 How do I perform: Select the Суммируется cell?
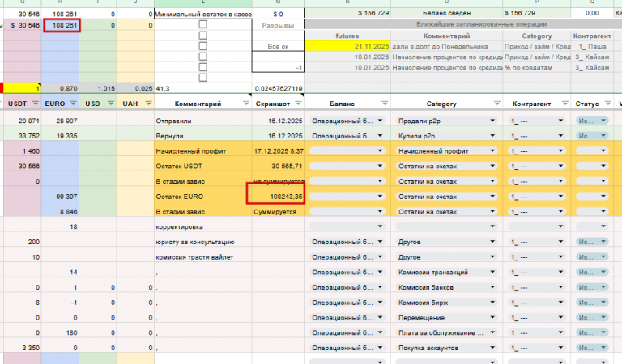[278, 211]
